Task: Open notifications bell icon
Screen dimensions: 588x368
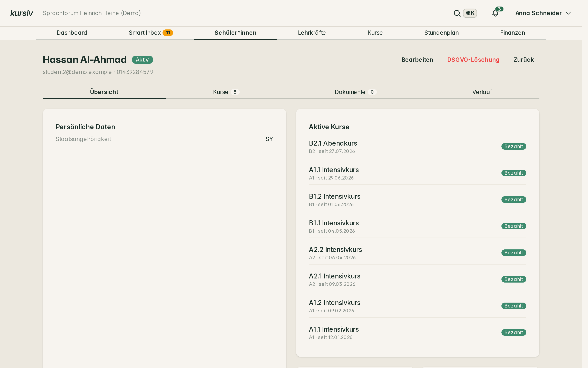Action: coord(495,13)
